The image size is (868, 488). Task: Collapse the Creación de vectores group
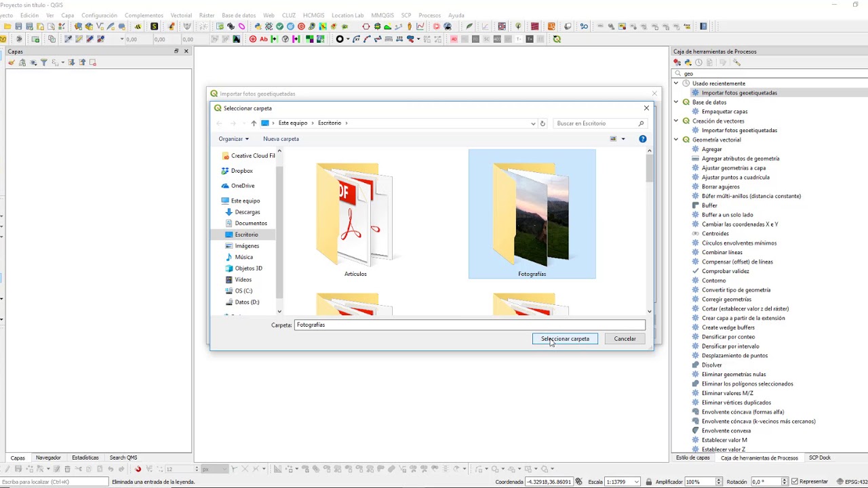point(676,121)
